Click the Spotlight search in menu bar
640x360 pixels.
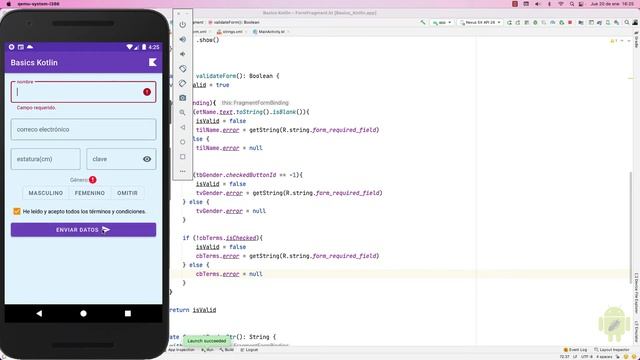(572, 4)
